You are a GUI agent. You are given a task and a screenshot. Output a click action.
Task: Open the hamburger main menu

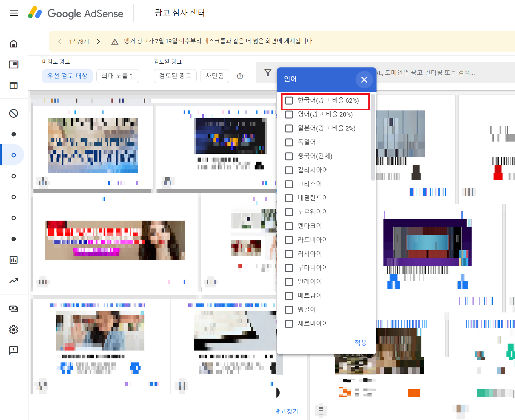14,13
